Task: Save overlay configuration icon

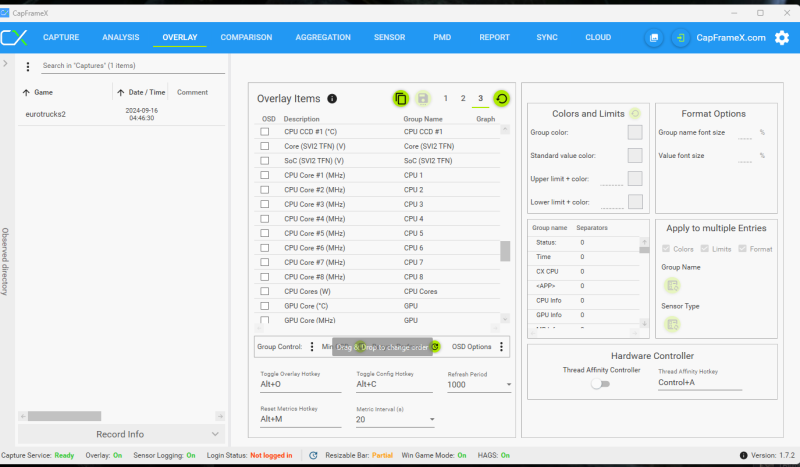Action: pos(423,99)
